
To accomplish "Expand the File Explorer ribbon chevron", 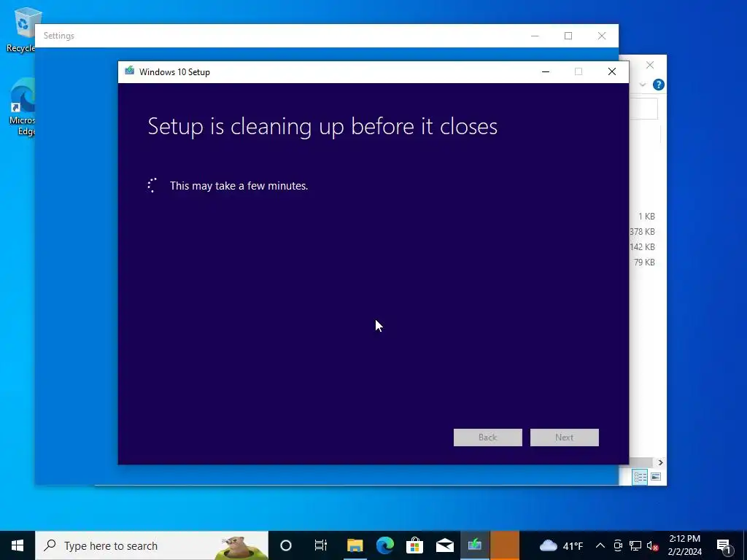I will click(x=642, y=85).
